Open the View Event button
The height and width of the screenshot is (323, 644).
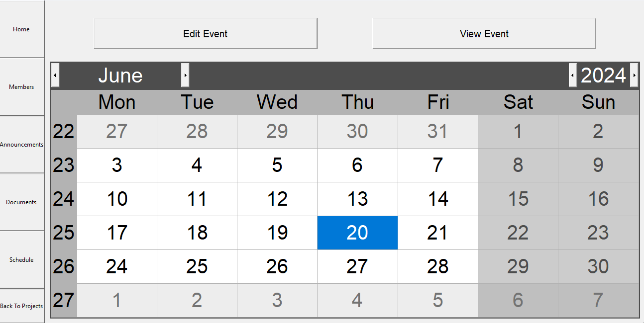pyautogui.click(x=484, y=34)
